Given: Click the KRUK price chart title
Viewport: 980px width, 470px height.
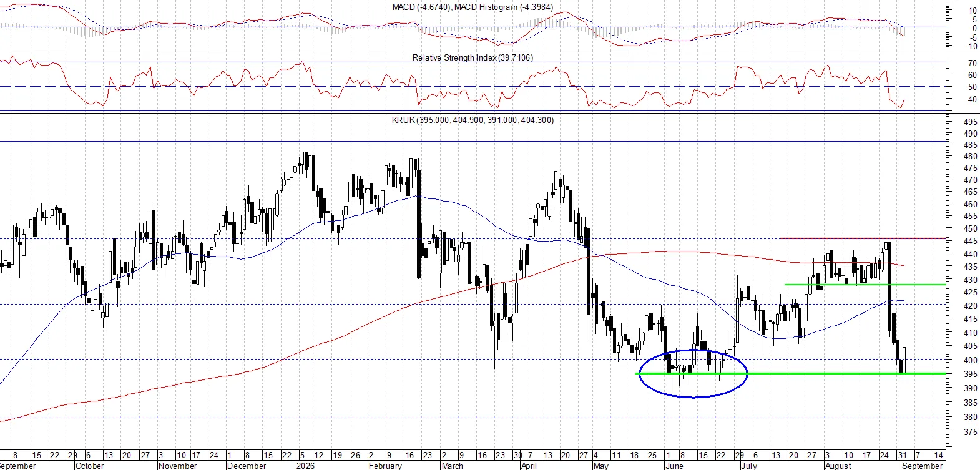Looking at the screenshot, I should 473,120.
